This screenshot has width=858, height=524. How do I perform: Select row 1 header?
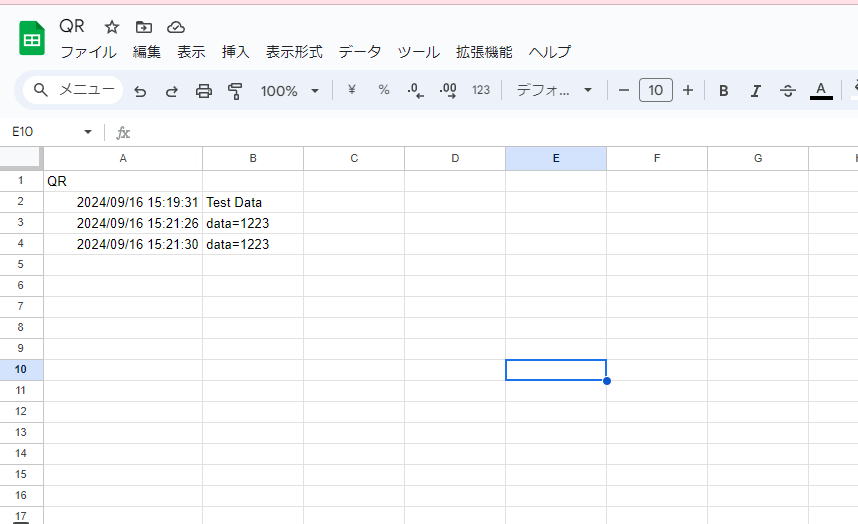21,181
